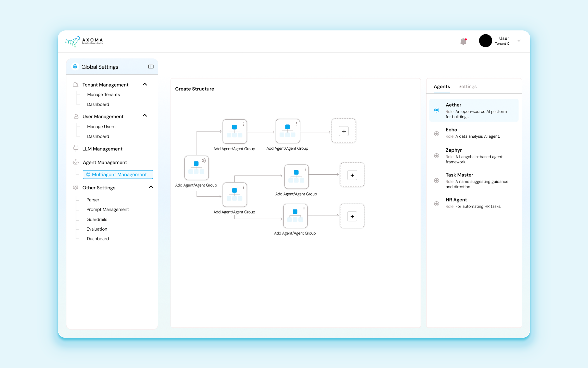Image resolution: width=588 pixels, height=368 pixels.
Task: Click the LLM Management plug icon
Action: (76, 148)
